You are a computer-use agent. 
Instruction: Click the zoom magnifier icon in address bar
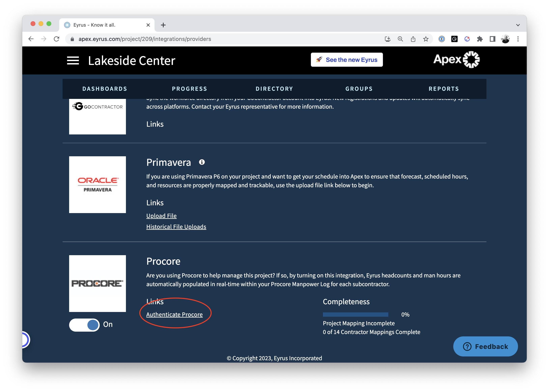(x=400, y=39)
